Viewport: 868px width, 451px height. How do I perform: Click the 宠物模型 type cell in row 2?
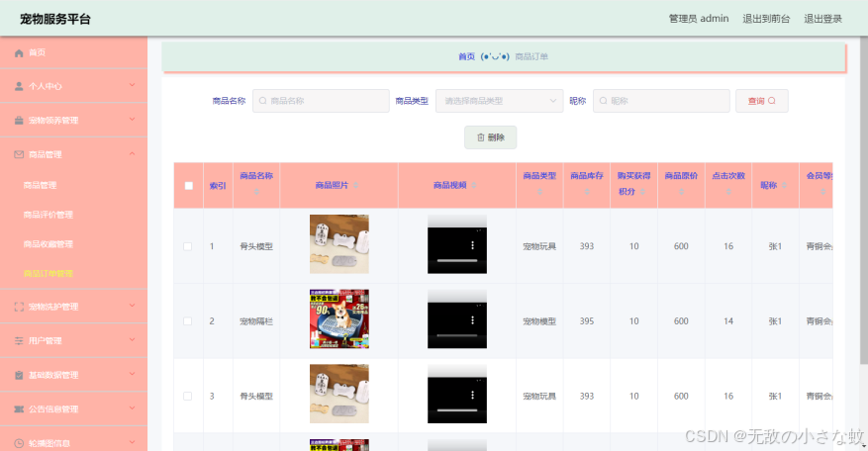539,321
